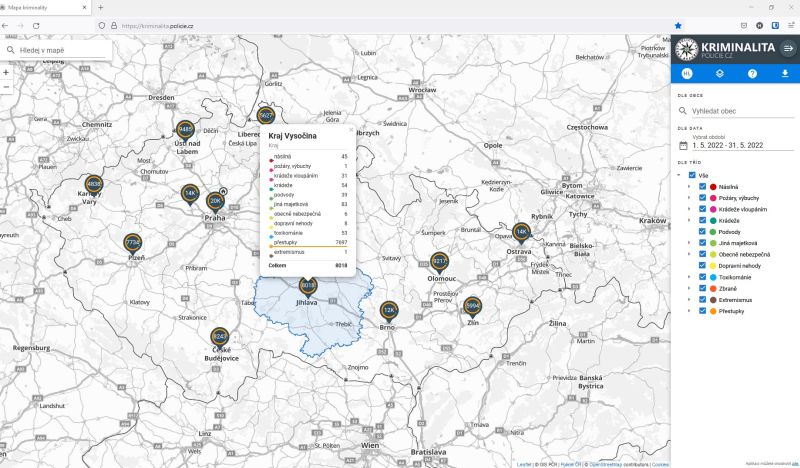Expand the Krádeže vloupáním category
Image resolution: width=800 pixels, height=468 pixels.
[689, 209]
